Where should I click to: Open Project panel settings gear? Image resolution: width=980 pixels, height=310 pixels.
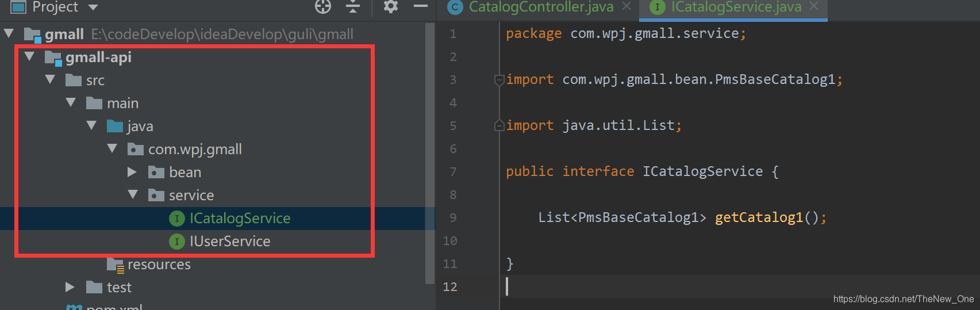click(391, 6)
